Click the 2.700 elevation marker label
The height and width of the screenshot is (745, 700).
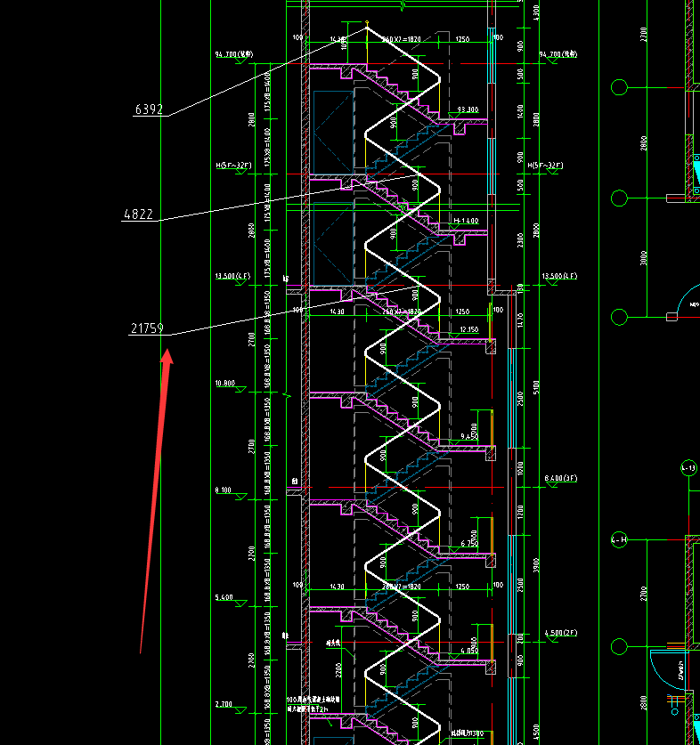pos(224,704)
